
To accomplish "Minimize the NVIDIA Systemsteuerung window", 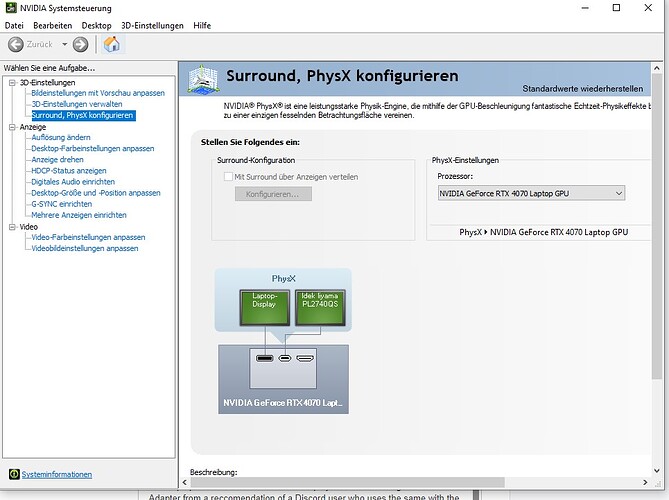I will click(x=585, y=8).
